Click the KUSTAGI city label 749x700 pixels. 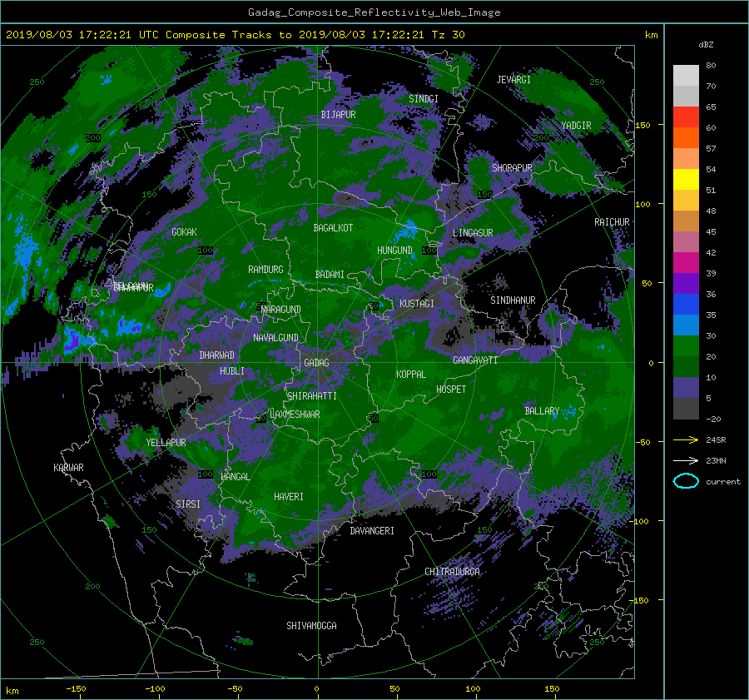coord(417,304)
